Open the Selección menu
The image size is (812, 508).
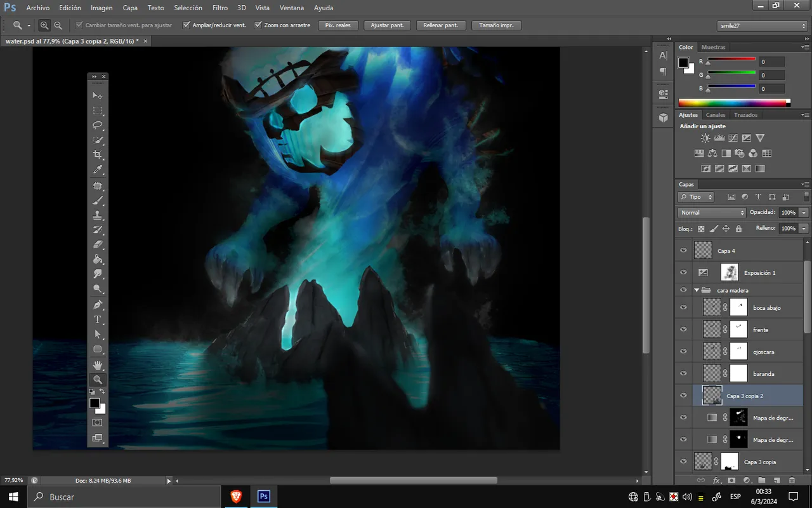point(188,8)
